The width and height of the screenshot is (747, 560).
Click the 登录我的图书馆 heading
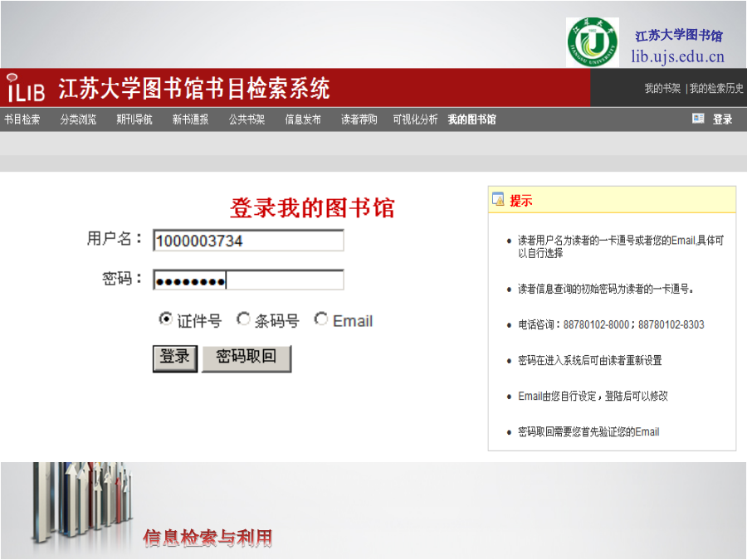click(312, 208)
